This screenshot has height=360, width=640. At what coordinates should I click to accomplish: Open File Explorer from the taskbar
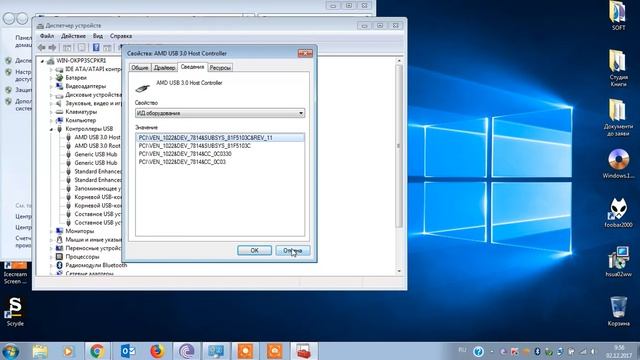tap(40, 351)
